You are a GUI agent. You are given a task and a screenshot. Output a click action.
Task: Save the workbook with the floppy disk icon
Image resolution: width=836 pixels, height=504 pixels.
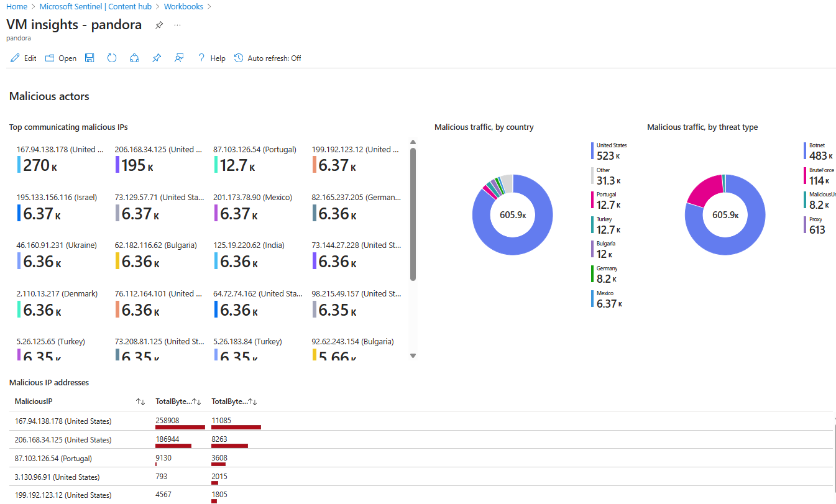point(90,58)
